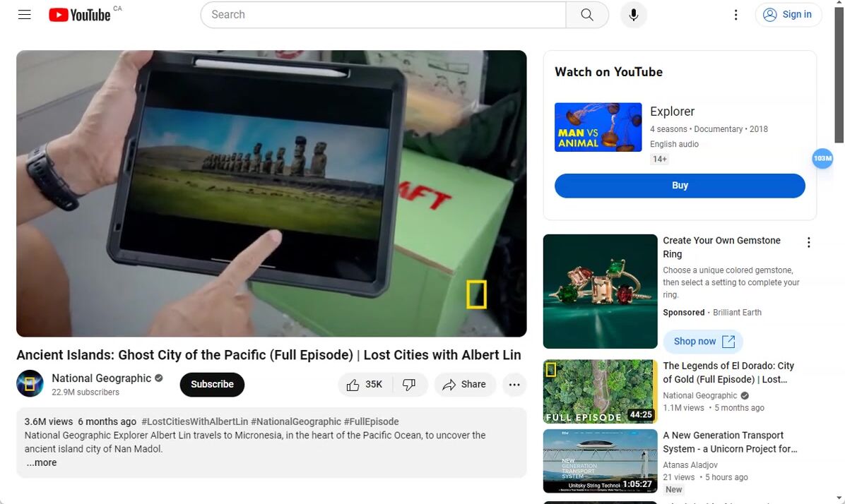This screenshot has width=845, height=504.
Task: Open #NationalGeographic hashtag link
Action: click(x=296, y=421)
